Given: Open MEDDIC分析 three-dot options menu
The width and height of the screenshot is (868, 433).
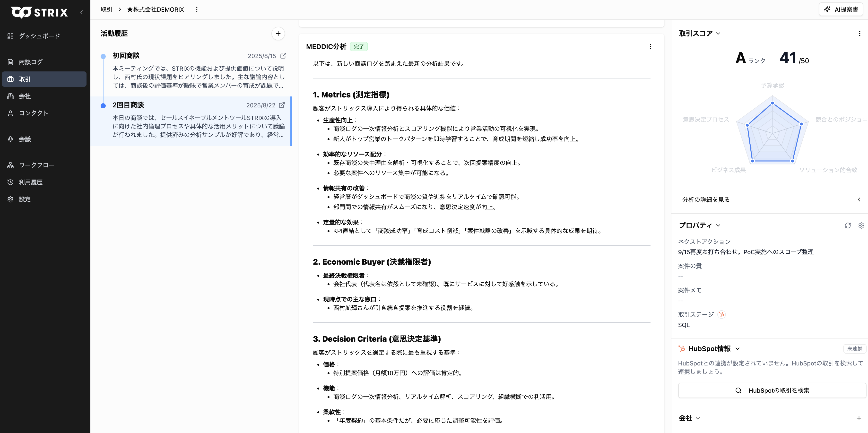Looking at the screenshot, I should (650, 47).
